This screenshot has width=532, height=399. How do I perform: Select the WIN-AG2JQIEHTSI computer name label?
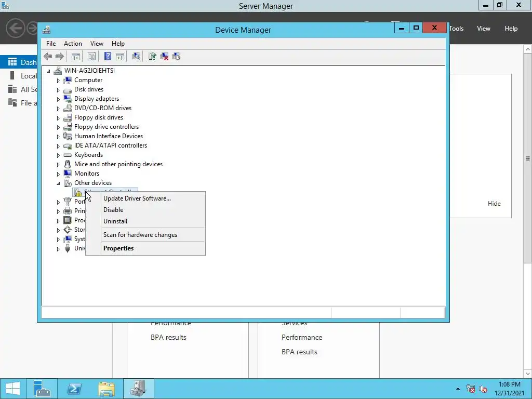89,71
